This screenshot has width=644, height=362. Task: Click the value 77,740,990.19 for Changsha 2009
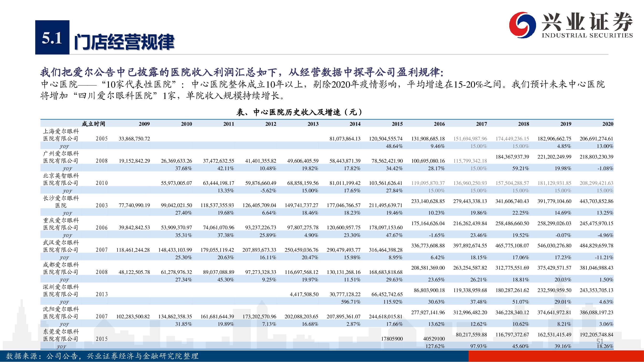tap(134, 205)
